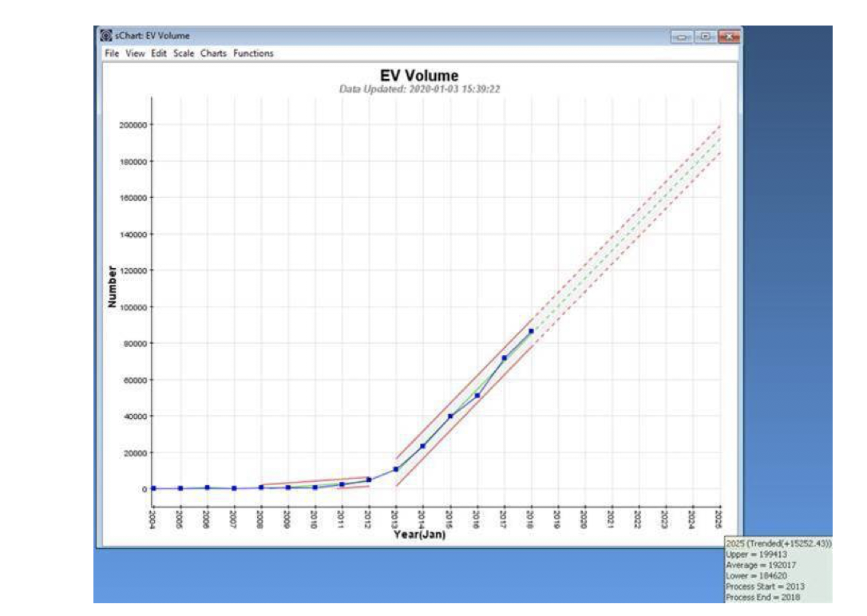Select the 2018 data point on the chart
Image resolution: width=867 pixels, height=616 pixels.
pyautogui.click(x=531, y=330)
